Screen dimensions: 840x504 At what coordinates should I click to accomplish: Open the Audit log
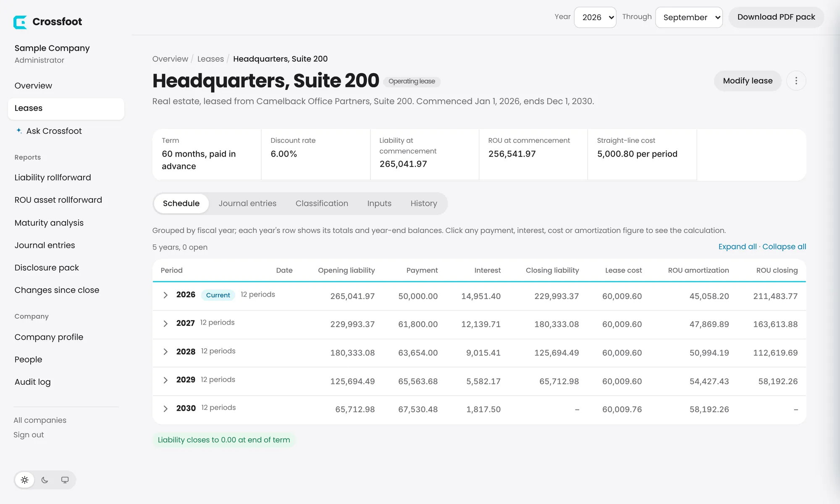click(x=32, y=382)
